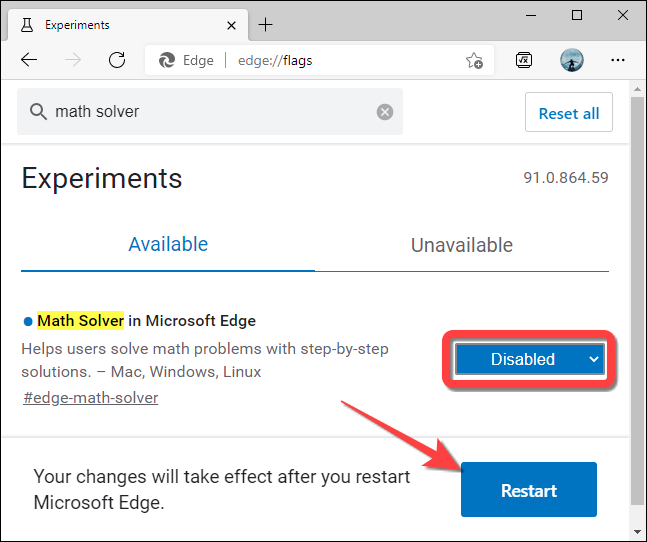Switch to the Available tab

click(x=168, y=245)
